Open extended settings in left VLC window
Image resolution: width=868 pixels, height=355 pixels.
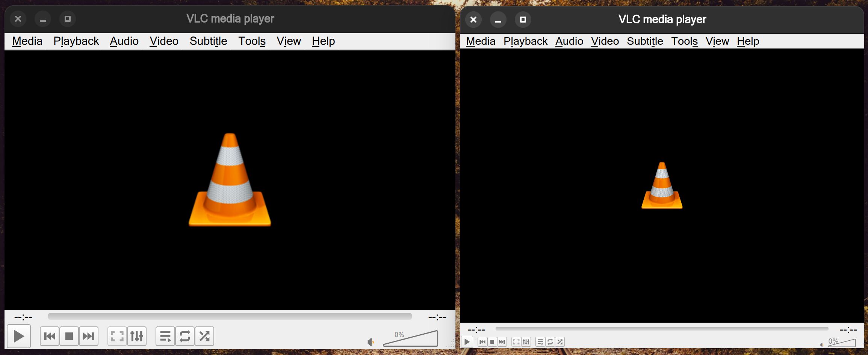[137, 336]
